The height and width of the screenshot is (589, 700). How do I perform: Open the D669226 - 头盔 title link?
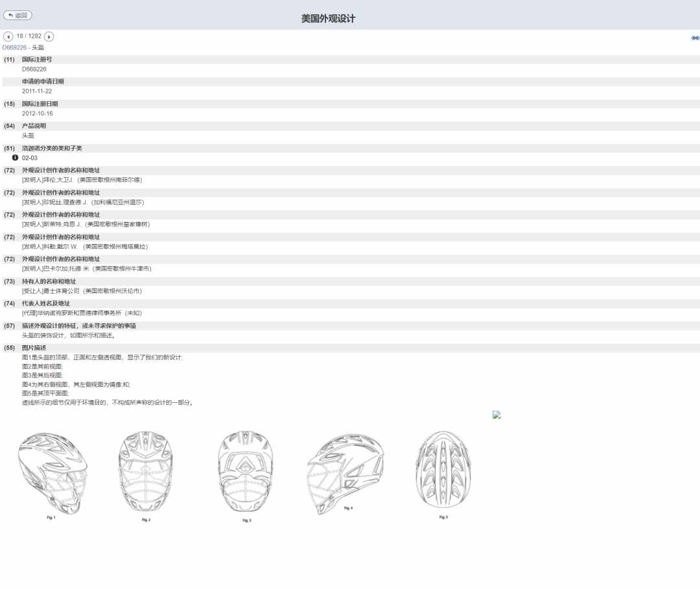(23, 47)
